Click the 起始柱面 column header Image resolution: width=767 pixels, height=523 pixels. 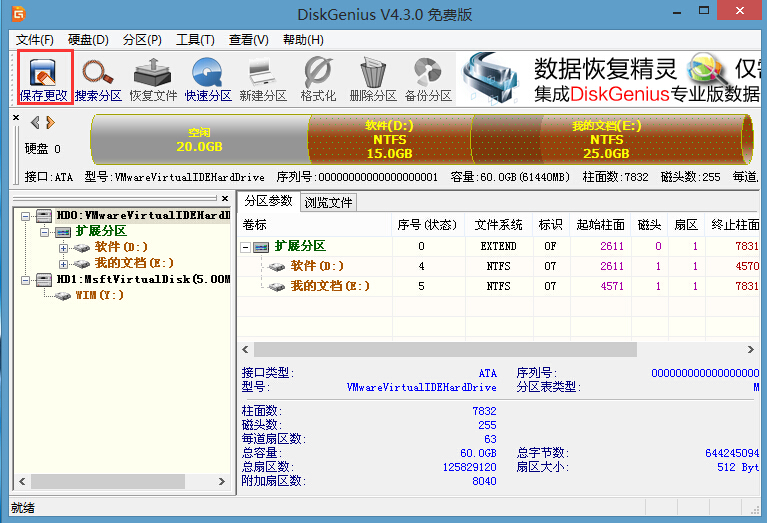coord(600,225)
